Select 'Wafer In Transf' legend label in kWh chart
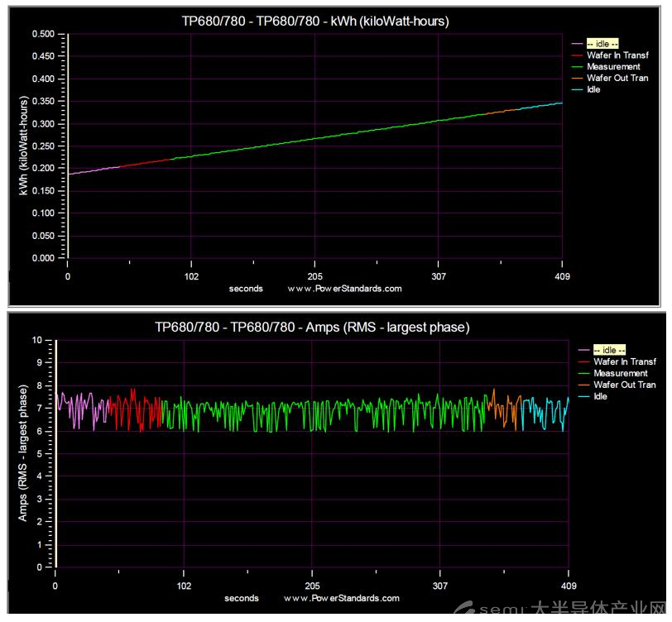Image resolution: width=672 pixels, height=622 pixels. tap(617, 55)
